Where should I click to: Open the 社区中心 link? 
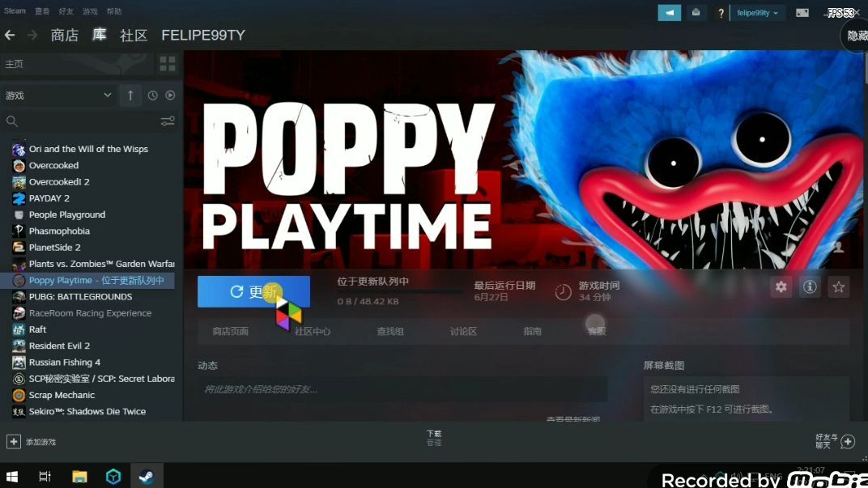click(x=313, y=332)
